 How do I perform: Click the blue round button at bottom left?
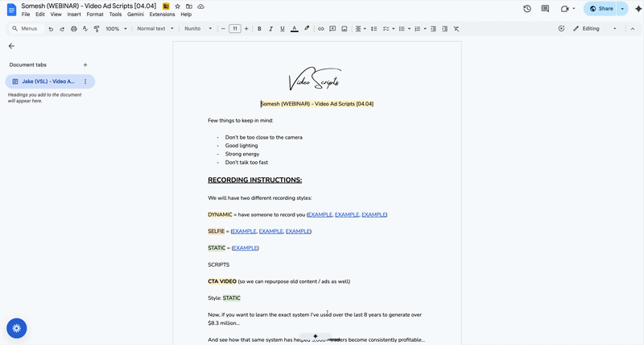click(16, 328)
